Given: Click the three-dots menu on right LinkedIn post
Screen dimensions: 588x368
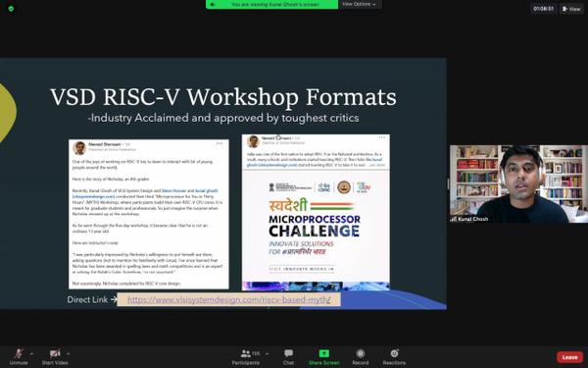Looking at the screenshot, I should [382, 137].
